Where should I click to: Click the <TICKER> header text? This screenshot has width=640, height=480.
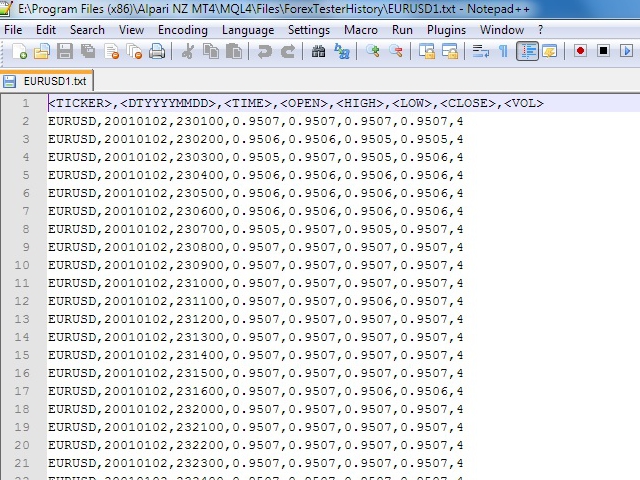point(80,103)
